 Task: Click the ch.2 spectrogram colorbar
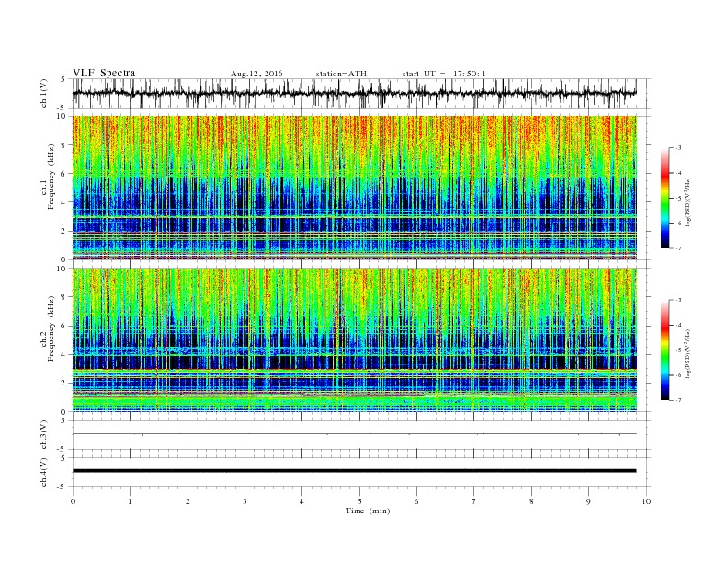coord(665,350)
